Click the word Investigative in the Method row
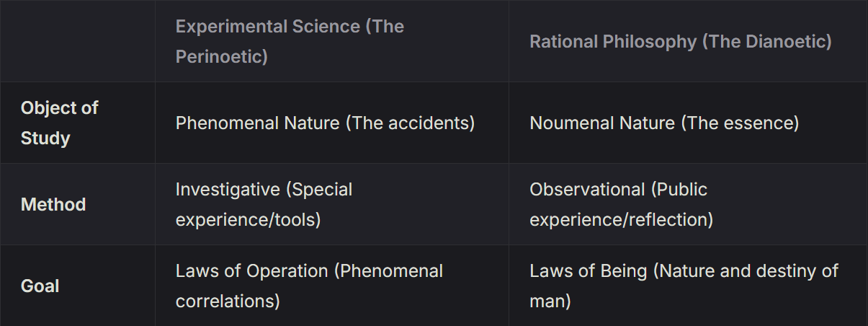The height and width of the screenshot is (326, 868). pos(228,190)
